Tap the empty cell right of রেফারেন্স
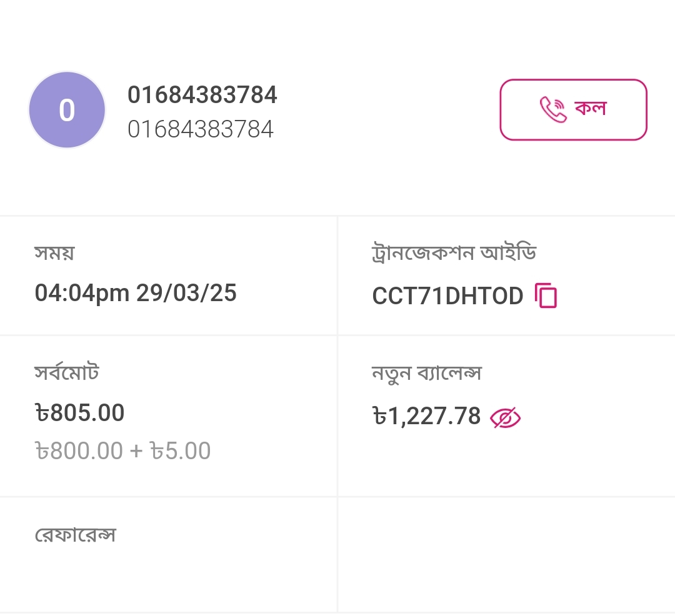This screenshot has width=675, height=616. click(x=506, y=555)
